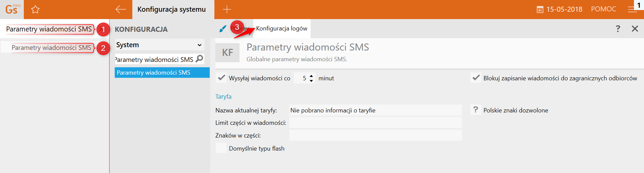Open the hamburger menu icon
This screenshot has width=644, height=173.
(x=632, y=10)
